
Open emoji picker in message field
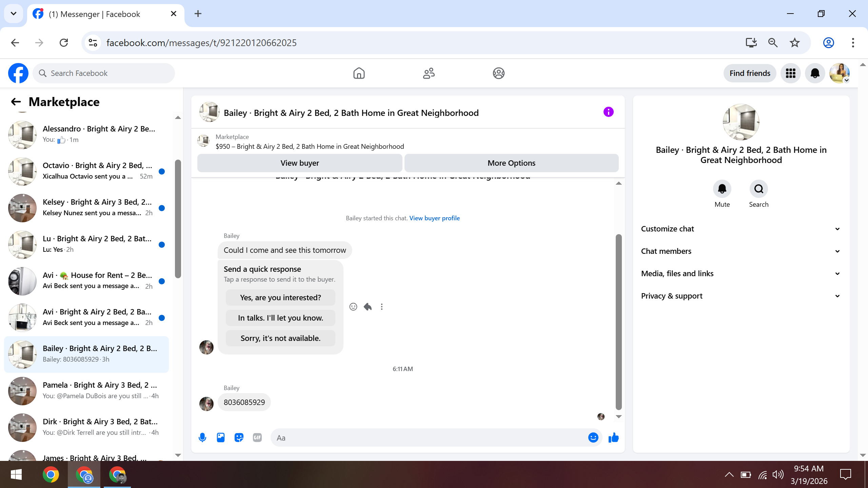(x=593, y=438)
